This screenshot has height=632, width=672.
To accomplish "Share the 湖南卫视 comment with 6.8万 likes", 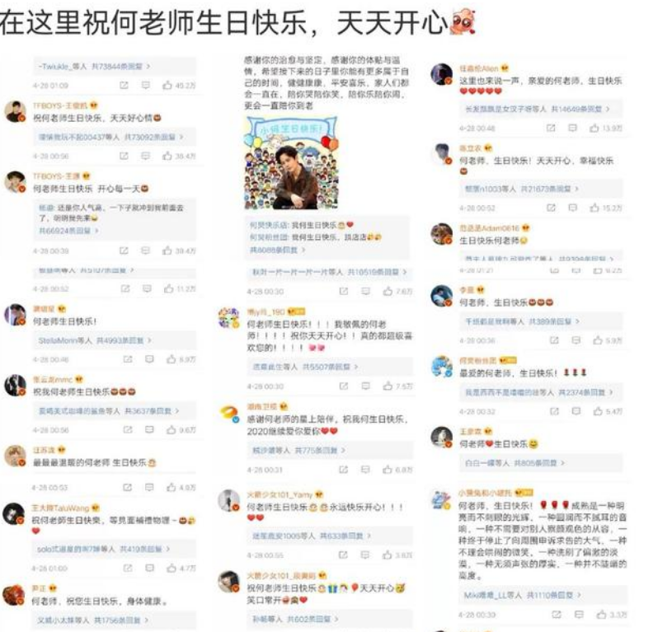I will pyautogui.click(x=343, y=470).
